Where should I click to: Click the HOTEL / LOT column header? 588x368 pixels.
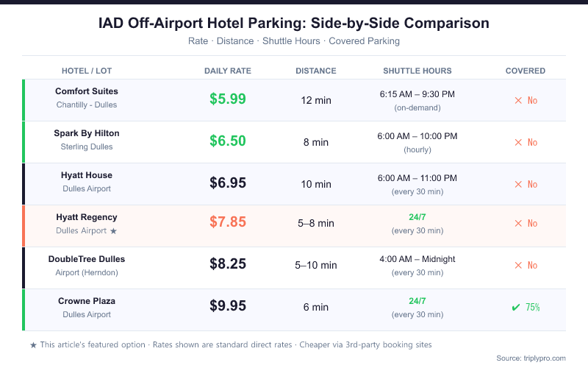(87, 71)
